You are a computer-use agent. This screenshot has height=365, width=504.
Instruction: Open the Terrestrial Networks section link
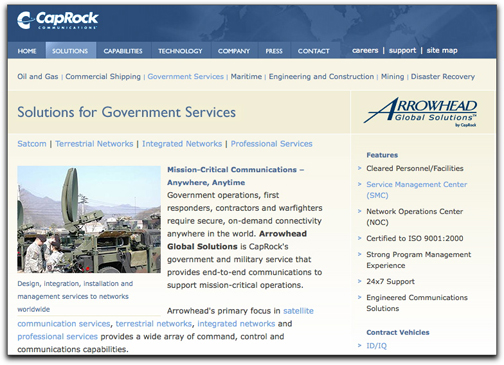click(x=94, y=144)
